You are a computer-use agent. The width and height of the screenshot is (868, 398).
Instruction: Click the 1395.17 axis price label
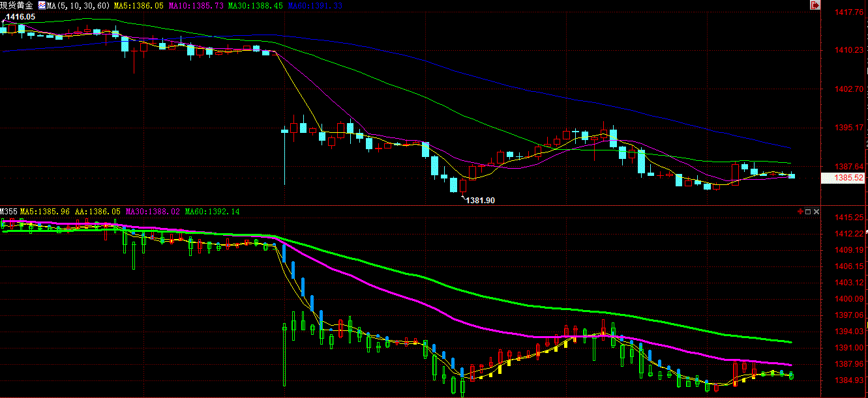(850, 128)
